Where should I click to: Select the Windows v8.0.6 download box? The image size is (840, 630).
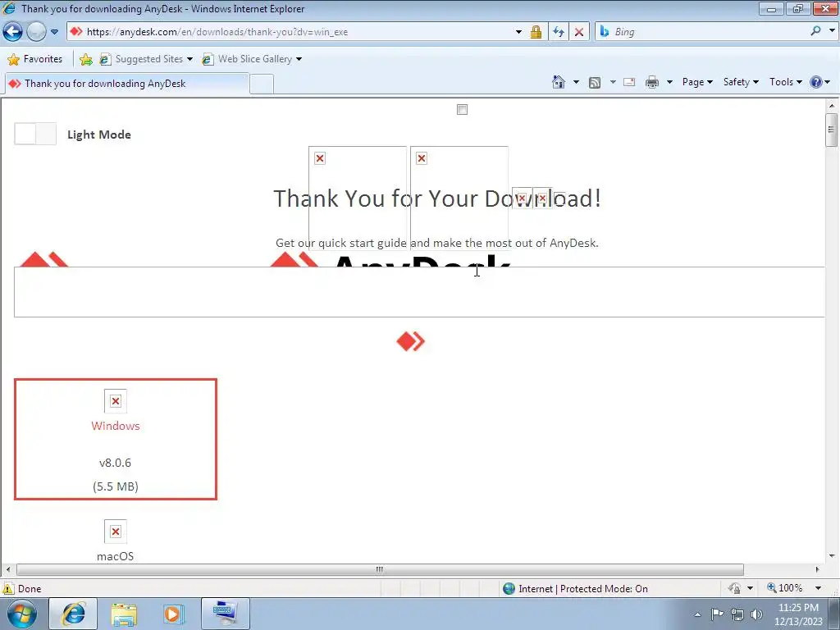coord(116,440)
